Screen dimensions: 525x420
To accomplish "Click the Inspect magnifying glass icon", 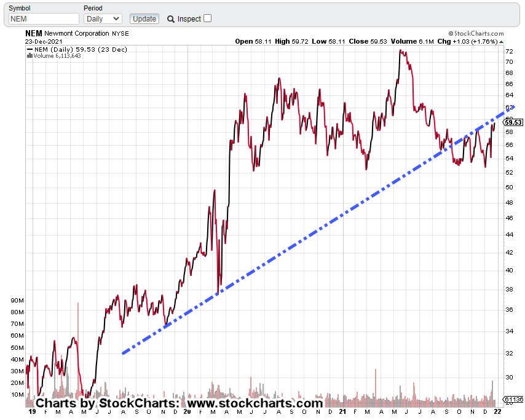I will pos(170,19).
